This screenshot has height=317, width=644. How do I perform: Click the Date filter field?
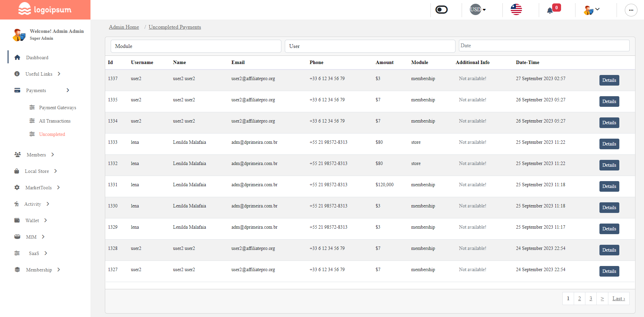(544, 45)
